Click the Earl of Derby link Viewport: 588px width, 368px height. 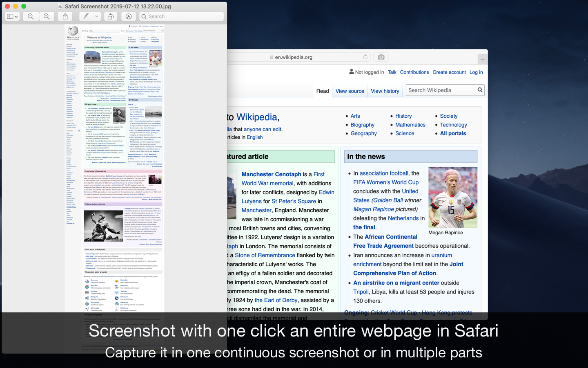[276, 300]
